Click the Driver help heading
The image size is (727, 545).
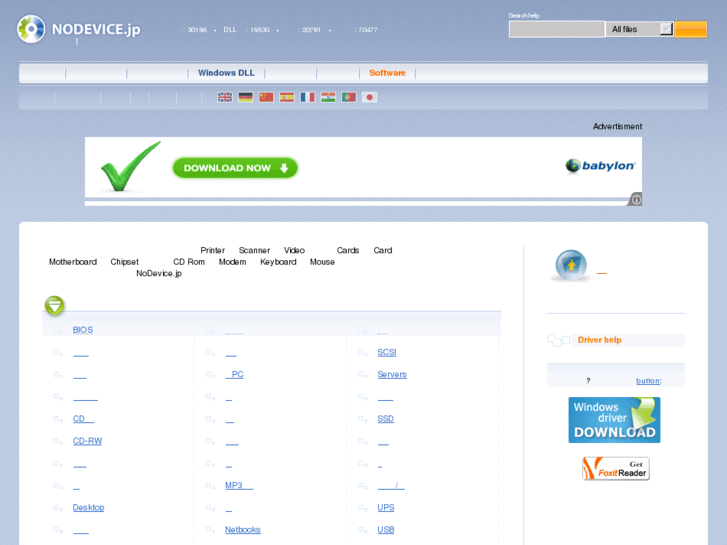pyautogui.click(x=599, y=340)
